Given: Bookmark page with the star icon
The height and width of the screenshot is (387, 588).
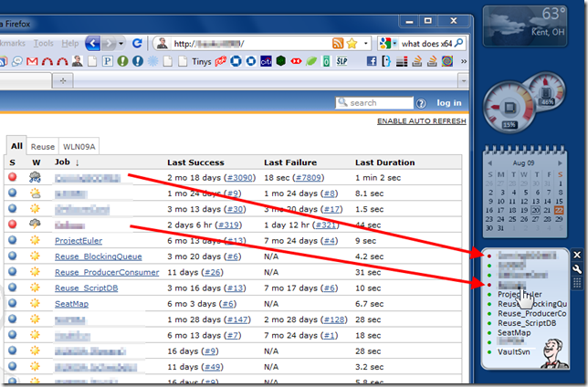Looking at the screenshot, I should pos(352,44).
